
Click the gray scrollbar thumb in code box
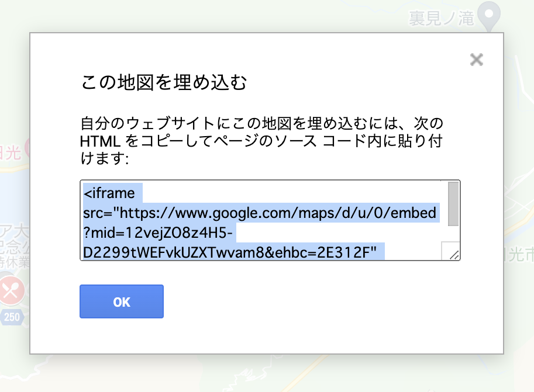point(453,204)
